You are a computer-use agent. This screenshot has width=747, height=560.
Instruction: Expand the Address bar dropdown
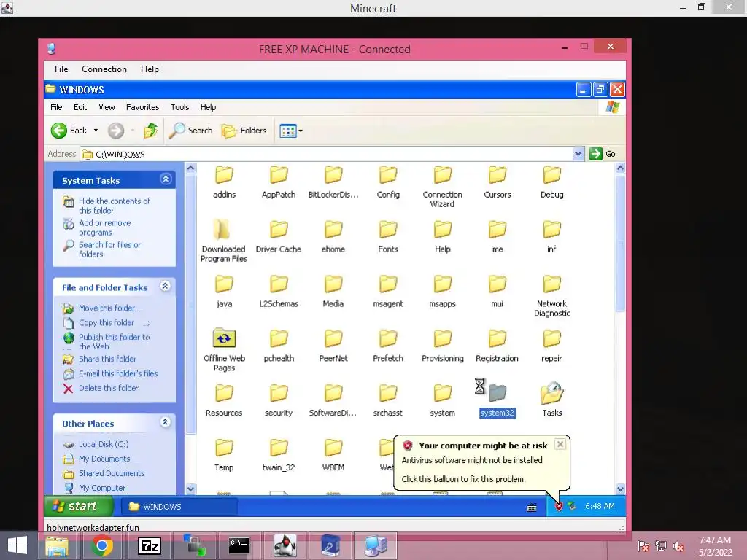[578, 154]
